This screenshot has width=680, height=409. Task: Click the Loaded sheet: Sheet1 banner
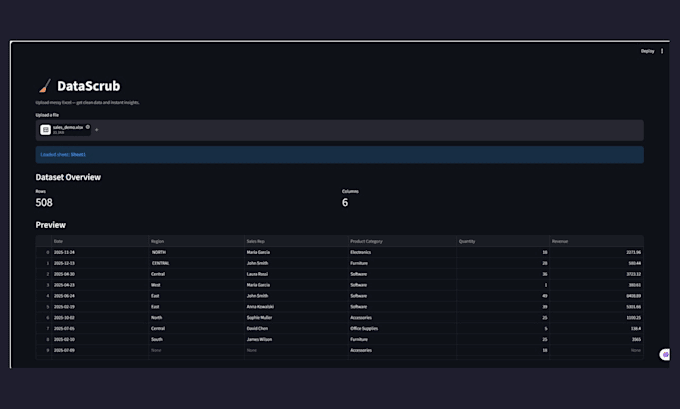coord(340,155)
